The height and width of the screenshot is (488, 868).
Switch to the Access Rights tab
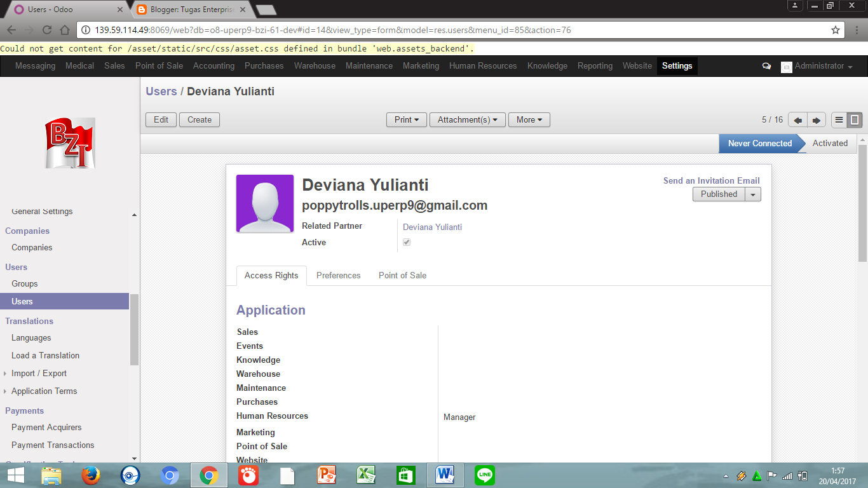pyautogui.click(x=271, y=276)
